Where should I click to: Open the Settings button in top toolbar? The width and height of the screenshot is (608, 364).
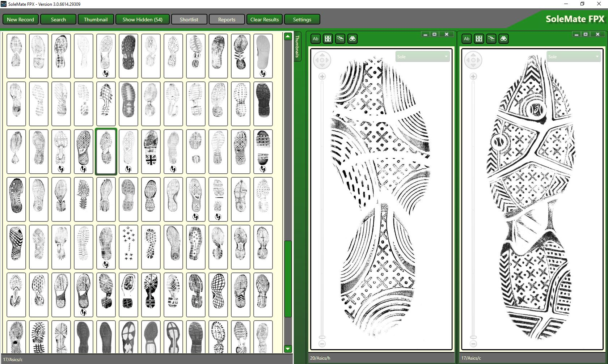[x=302, y=20]
